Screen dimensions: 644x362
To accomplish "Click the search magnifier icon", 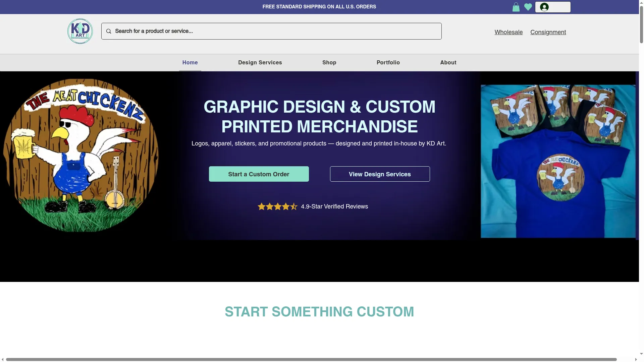I will [109, 31].
